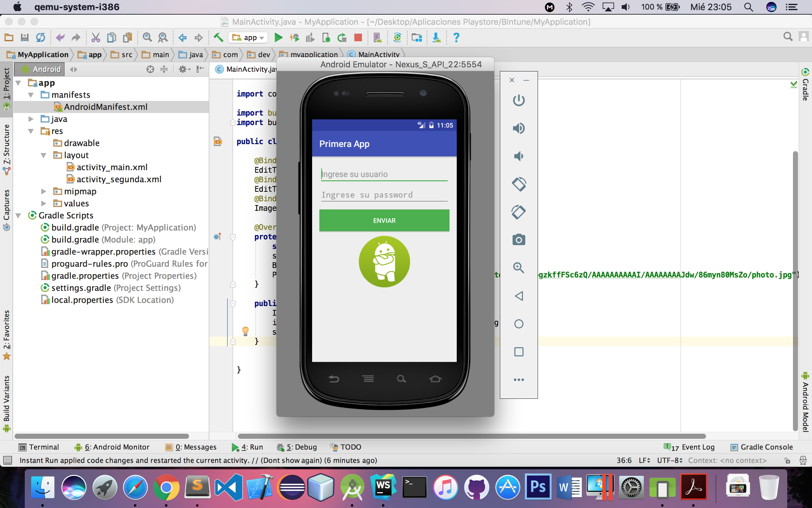This screenshot has height=508, width=812.
Task: Click the Find magnifier icon in toolbar
Action: [147, 38]
